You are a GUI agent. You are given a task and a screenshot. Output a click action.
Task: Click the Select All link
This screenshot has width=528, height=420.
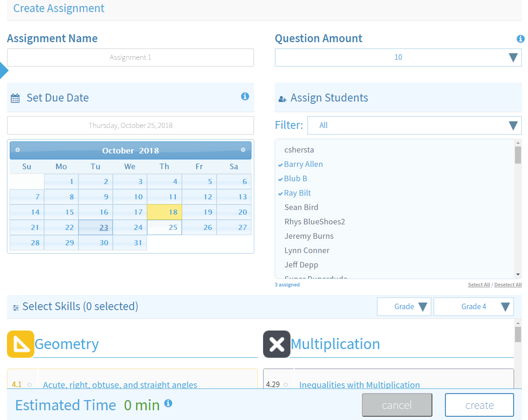[x=478, y=285]
